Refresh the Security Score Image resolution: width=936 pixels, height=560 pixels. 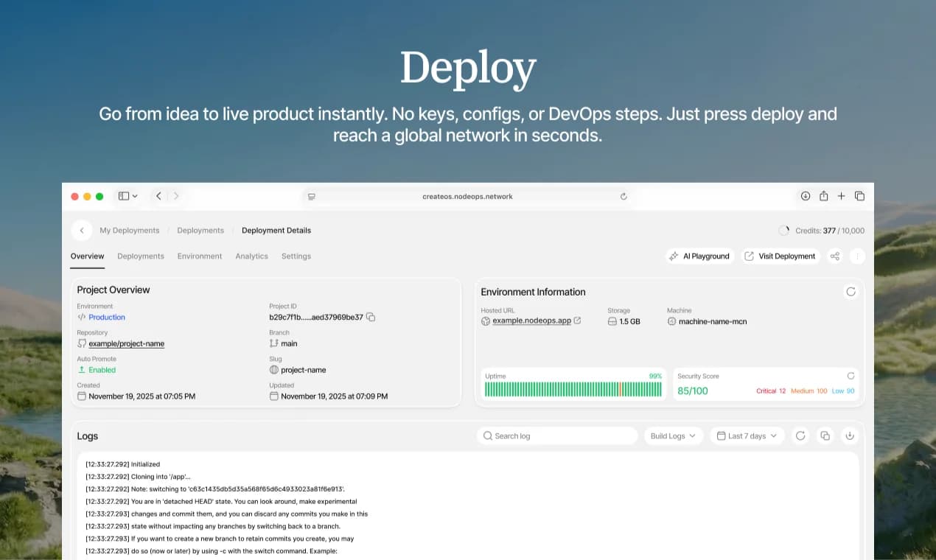pyautogui.click(x=852, y=376)
